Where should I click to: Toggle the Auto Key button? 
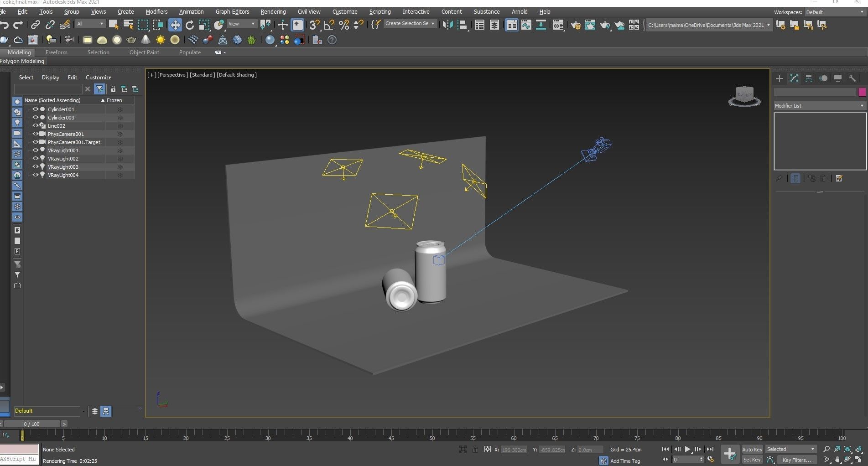pos(752,450)
